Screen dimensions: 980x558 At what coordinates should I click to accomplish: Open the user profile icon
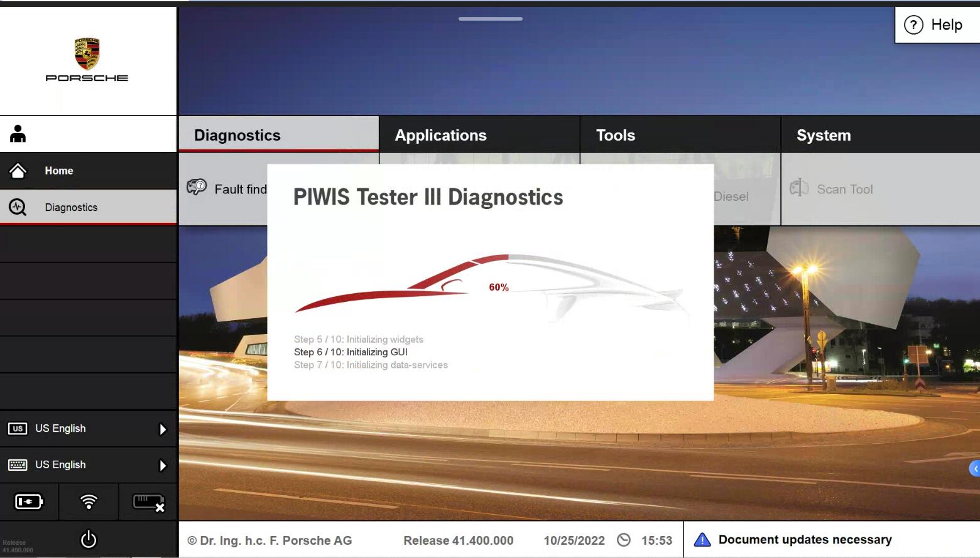[x=18, y=134]
